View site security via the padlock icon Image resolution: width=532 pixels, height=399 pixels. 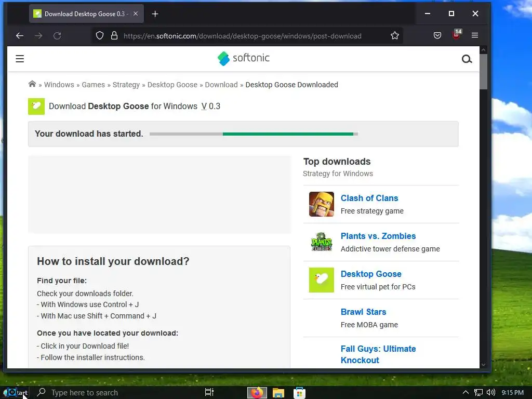[x=114, y=36]
